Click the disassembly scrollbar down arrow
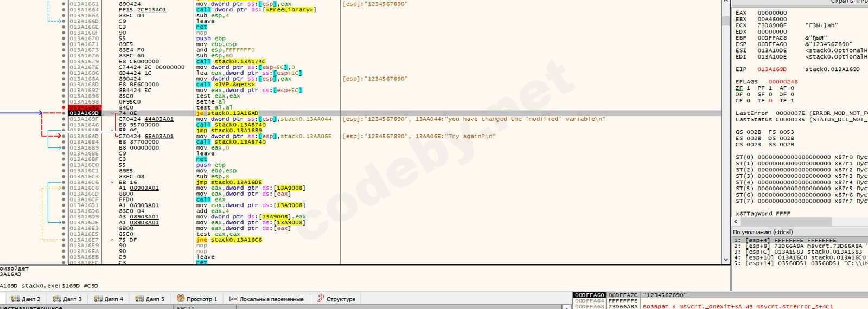This screenshot has width=868, height=309. click(x=726, y=260)
